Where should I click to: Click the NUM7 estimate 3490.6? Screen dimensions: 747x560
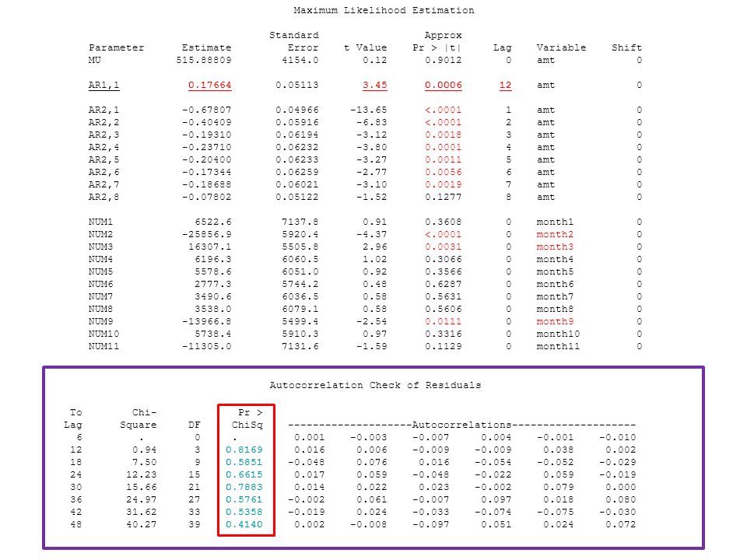pos(213,296)
